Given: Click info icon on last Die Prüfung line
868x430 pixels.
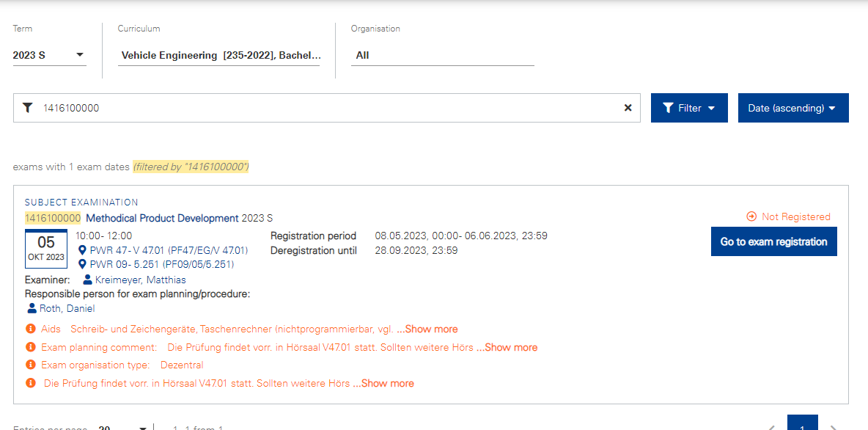Looking at the screenshot, I should [31, 383].
